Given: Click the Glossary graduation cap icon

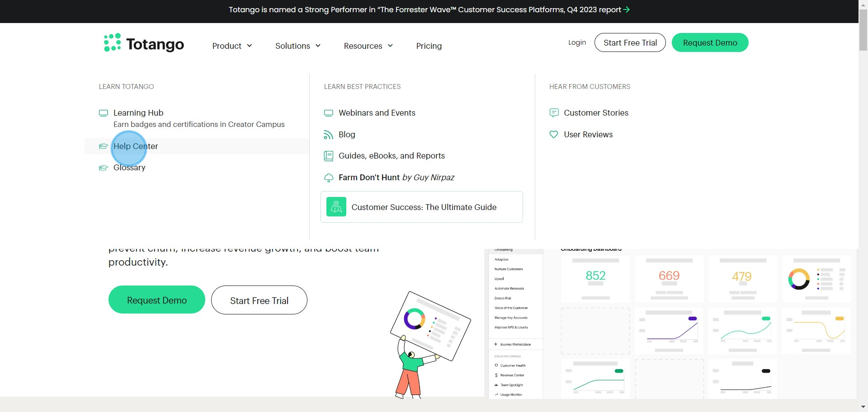Looking at the screenshot, I should pyautogui.click(x=104, y=168).
